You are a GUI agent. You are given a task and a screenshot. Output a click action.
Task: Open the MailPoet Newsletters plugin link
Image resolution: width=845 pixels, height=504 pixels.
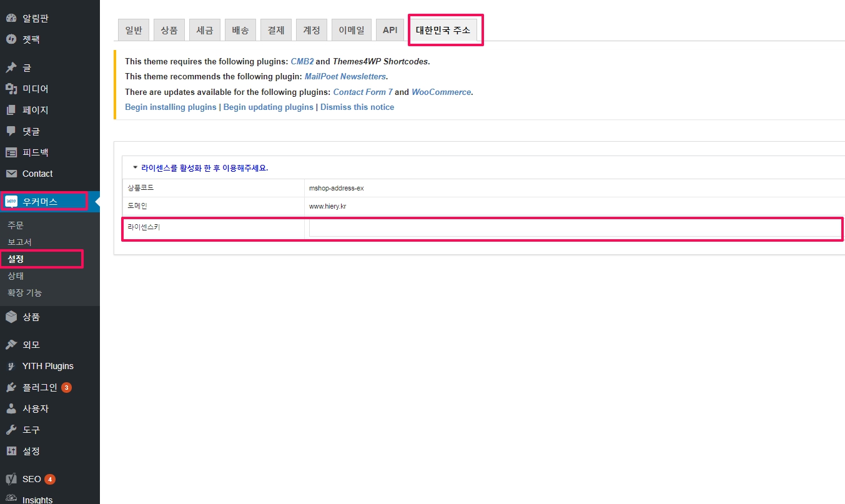(345, 76)
